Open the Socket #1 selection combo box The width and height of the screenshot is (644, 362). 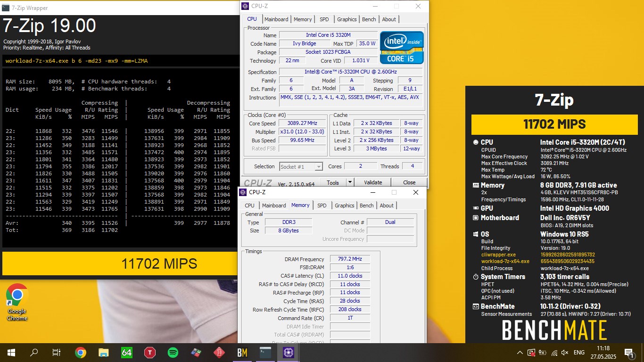pyautogui.click(x=301, y=166)
